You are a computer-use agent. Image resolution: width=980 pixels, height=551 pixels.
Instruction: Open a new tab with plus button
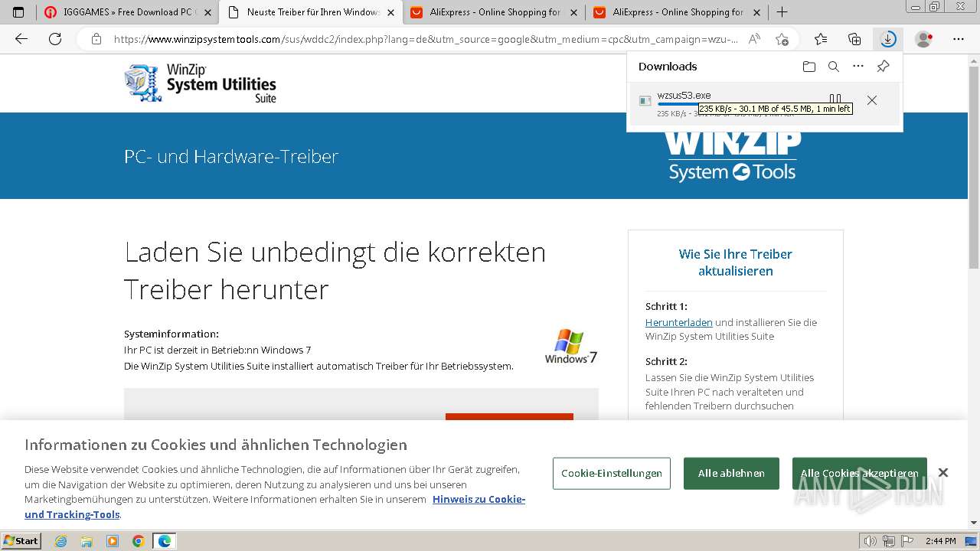coord(782,12)
